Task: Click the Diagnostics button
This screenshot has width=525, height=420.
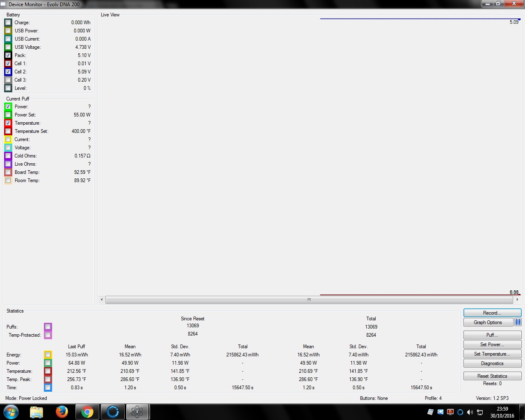Action: click(492, 363)
